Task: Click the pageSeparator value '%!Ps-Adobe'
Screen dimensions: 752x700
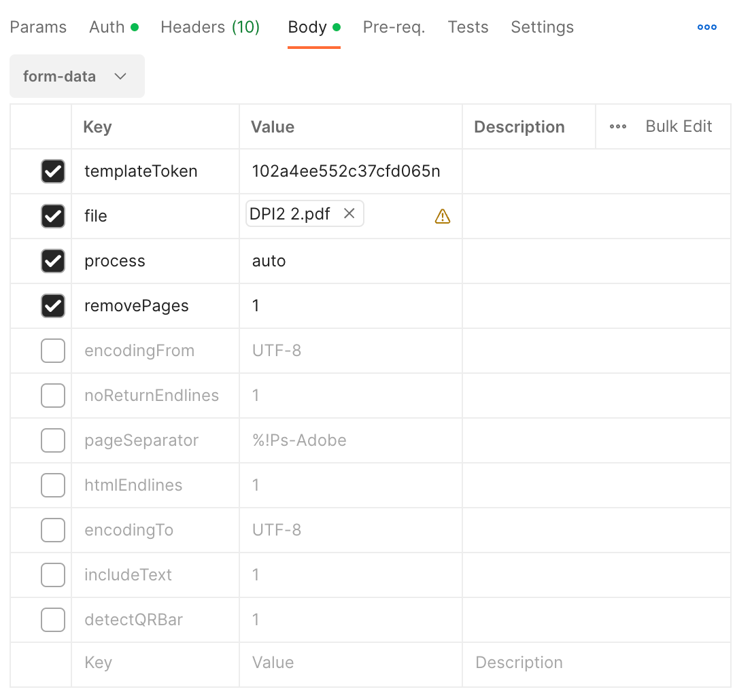Action: (x=299, y=440)
